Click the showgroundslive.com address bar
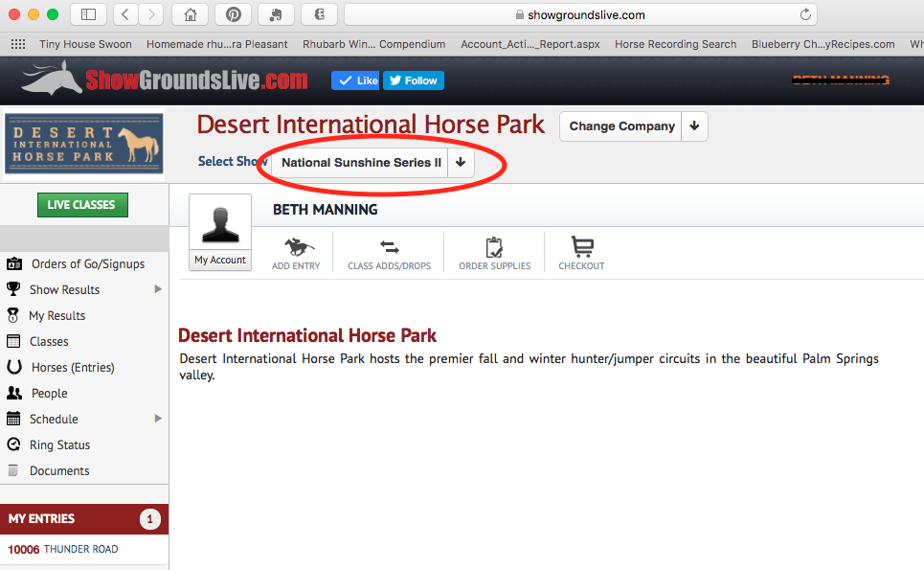 (x=580, y=14)
